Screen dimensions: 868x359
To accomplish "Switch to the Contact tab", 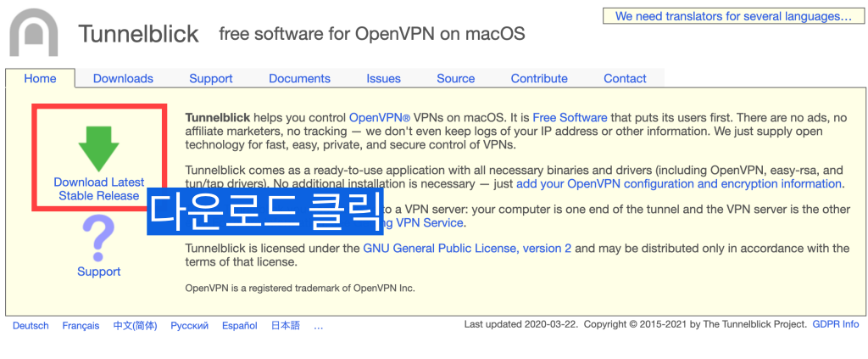I will (625, 79).
